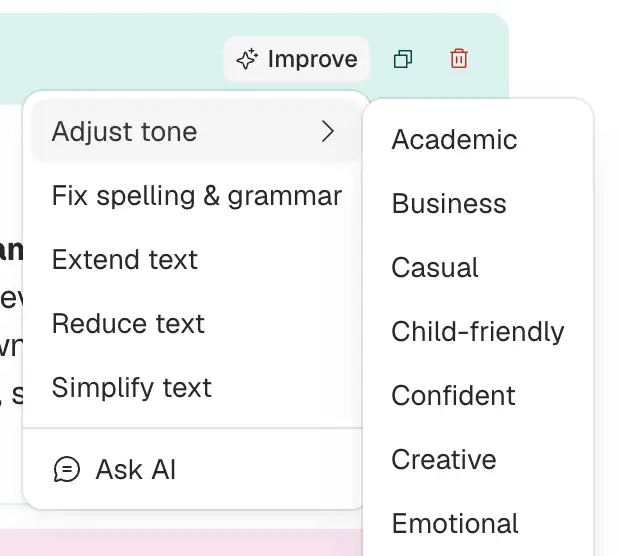
Task: Click the Ask AI chat bubble icon
Action: click(x=67, y=469)
